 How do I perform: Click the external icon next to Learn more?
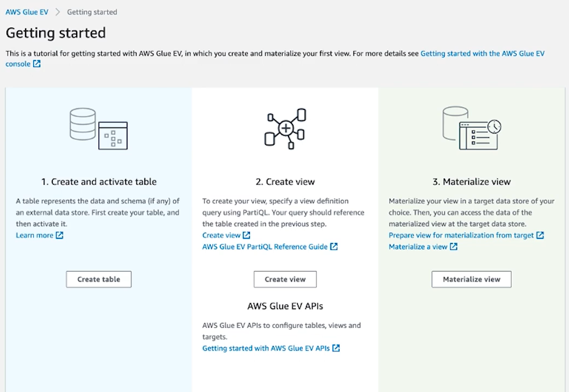click(59, 235)
